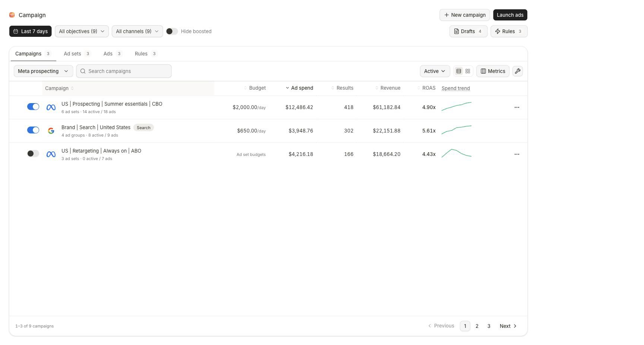Go to Next page

(x=508, y=326)
